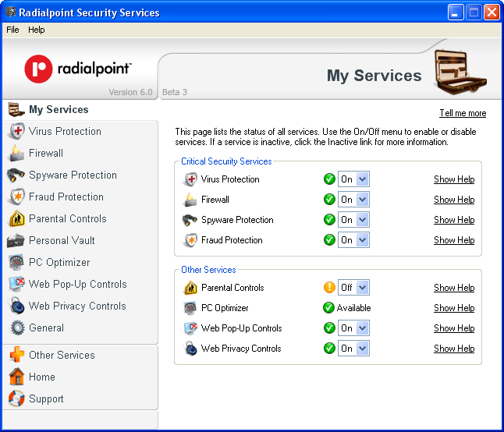Viewport: 504px width, 432px height.
Task: Open the Spyware Protection On/Off dropdown
Action: pyautogui.click(x=353, y=220)
